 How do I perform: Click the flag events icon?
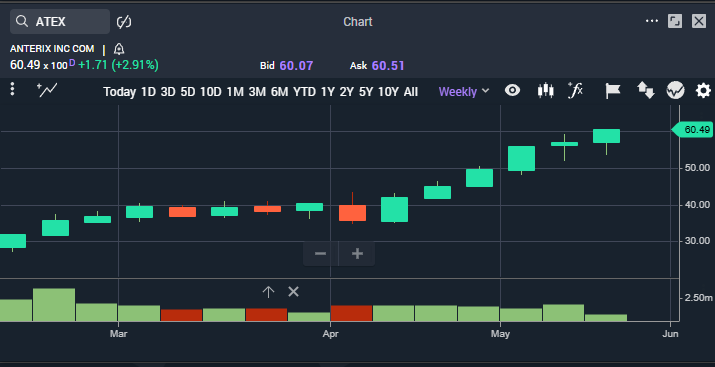(612, 90)
